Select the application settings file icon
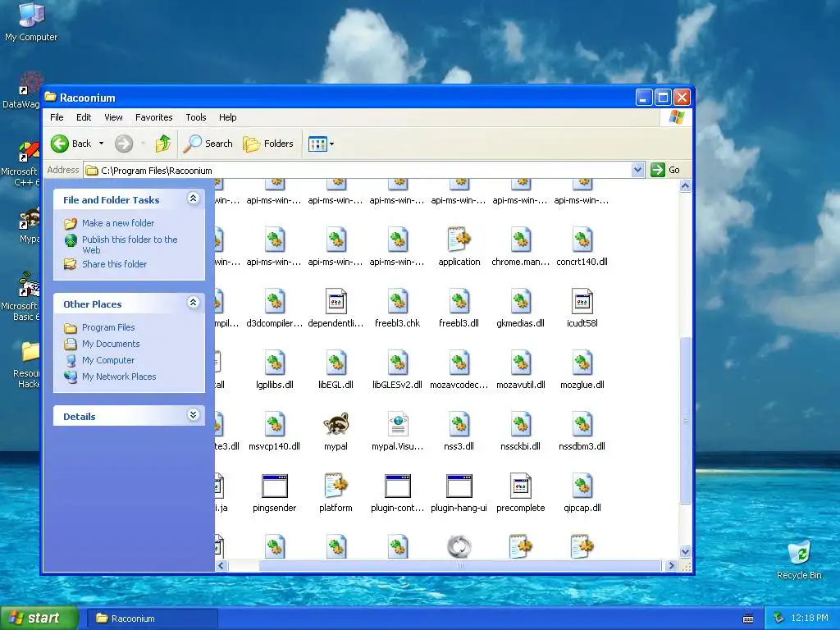840x630 pixels. 459,240
